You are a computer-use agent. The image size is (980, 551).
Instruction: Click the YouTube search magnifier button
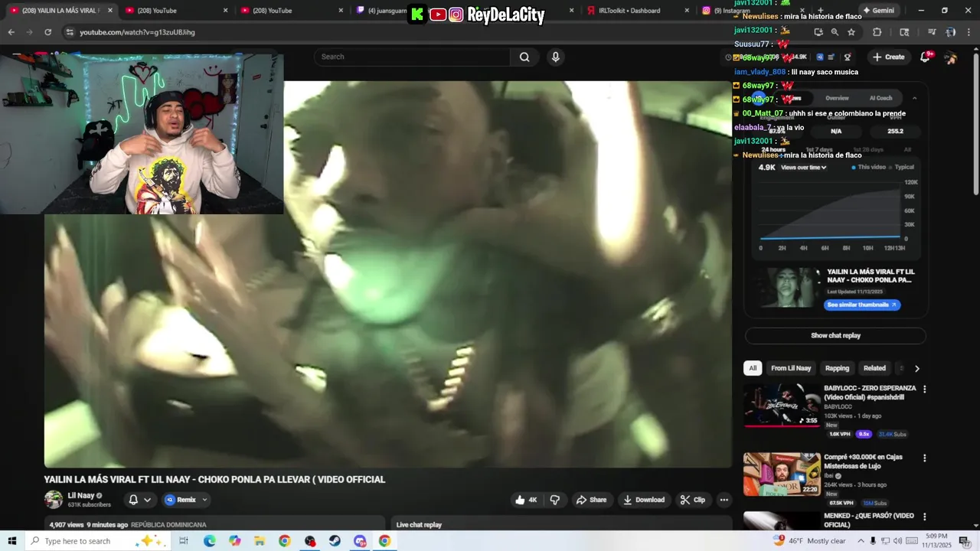tap(524, 57)
